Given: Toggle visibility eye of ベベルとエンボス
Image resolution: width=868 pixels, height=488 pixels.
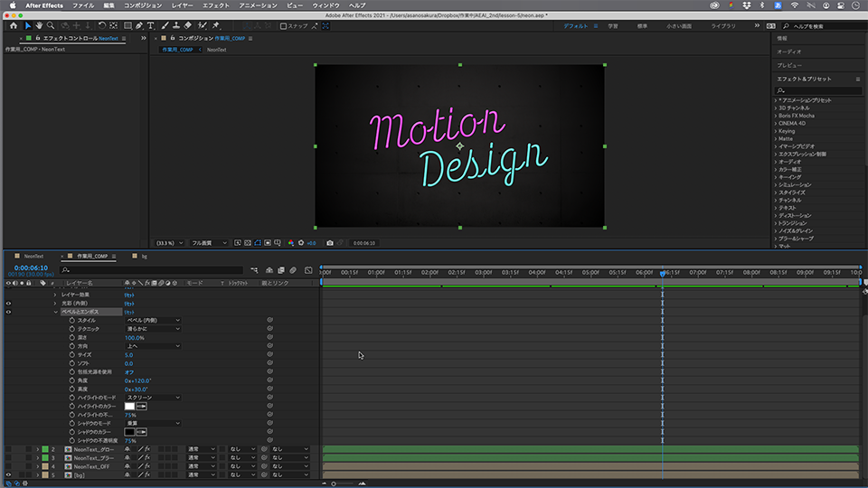Looking at the screenshot, I should click(x=8, y=312).
